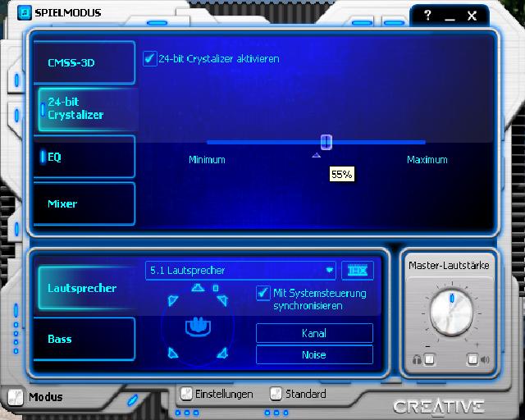Viewport: 525px width, 420px height.
Task: Select the center speaker icon
Action: (x=198, y=288)
